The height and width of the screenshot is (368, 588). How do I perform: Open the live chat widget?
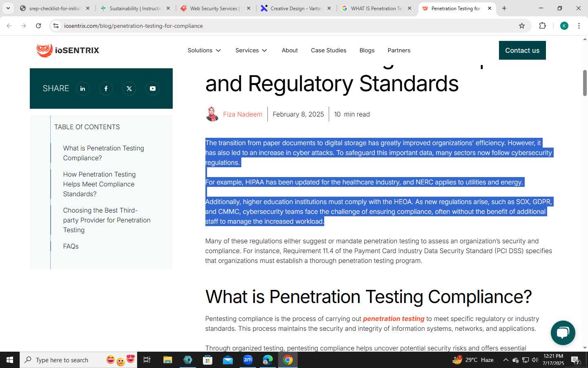563,333
